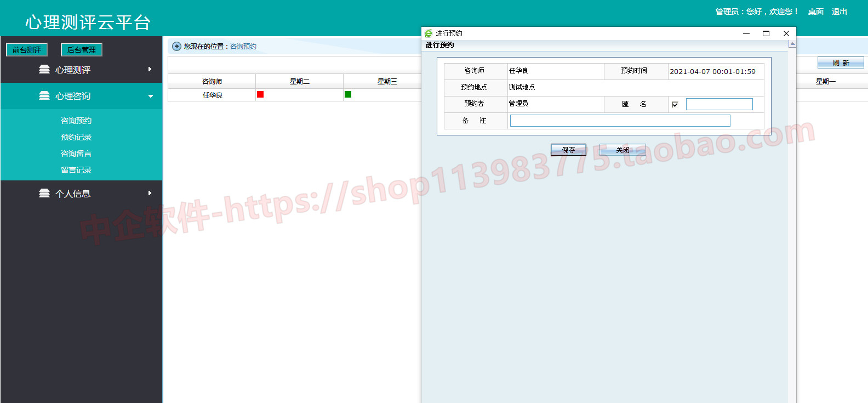Open 咨询预约 in the sidebar
The height and width of the screenshot is (403, 868).
tap(76, 121)
